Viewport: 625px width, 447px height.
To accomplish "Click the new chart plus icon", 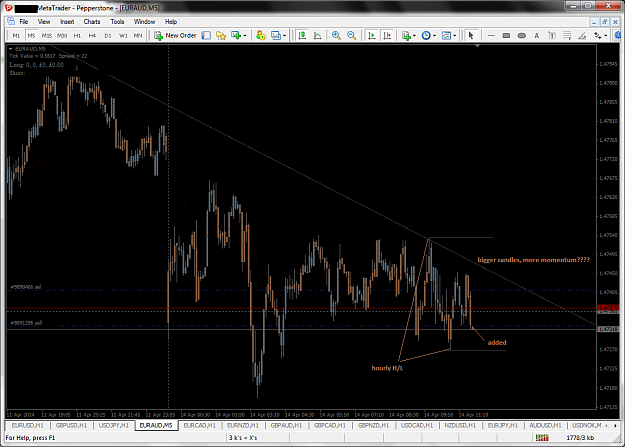I will click(236, 35).
